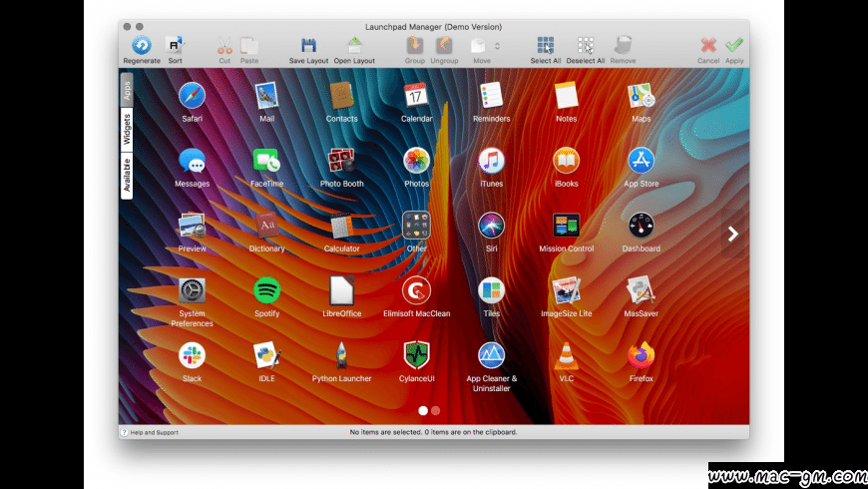Select the Mission Control icon
Viewport: 868px width, 489px height.
pos(567,226)
